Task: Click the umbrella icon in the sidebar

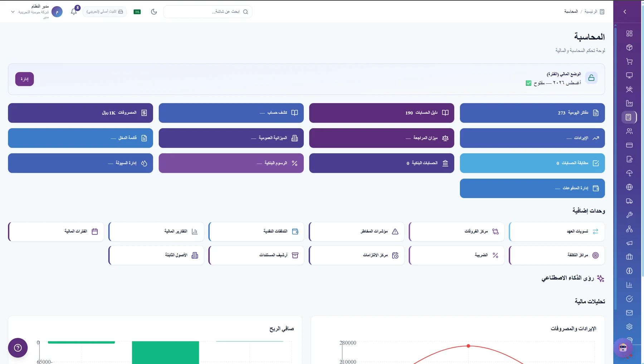Action: point(629,173)
